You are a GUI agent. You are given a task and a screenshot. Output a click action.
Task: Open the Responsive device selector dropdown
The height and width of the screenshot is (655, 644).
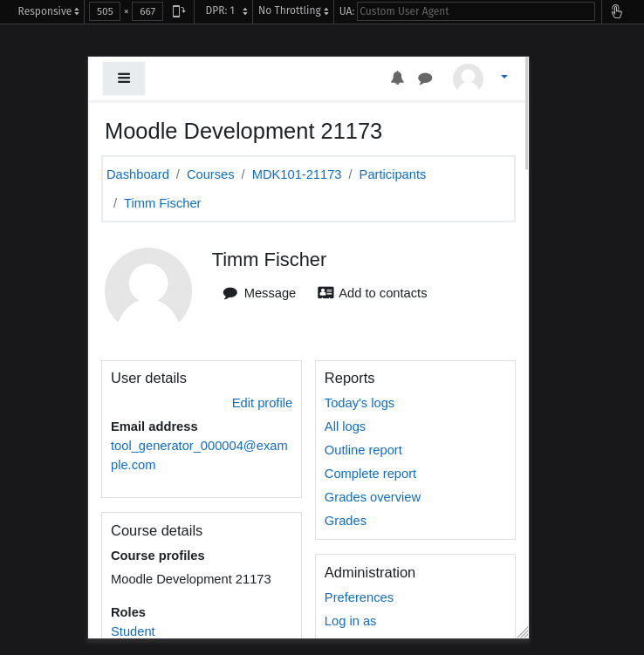pyautogui.click(x=48, y=11)
